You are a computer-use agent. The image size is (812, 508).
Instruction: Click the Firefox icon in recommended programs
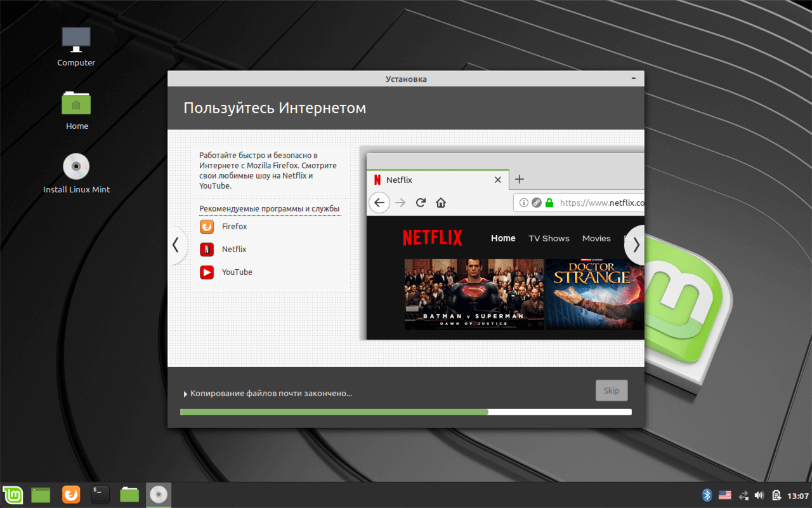click(x=207, y=227)
